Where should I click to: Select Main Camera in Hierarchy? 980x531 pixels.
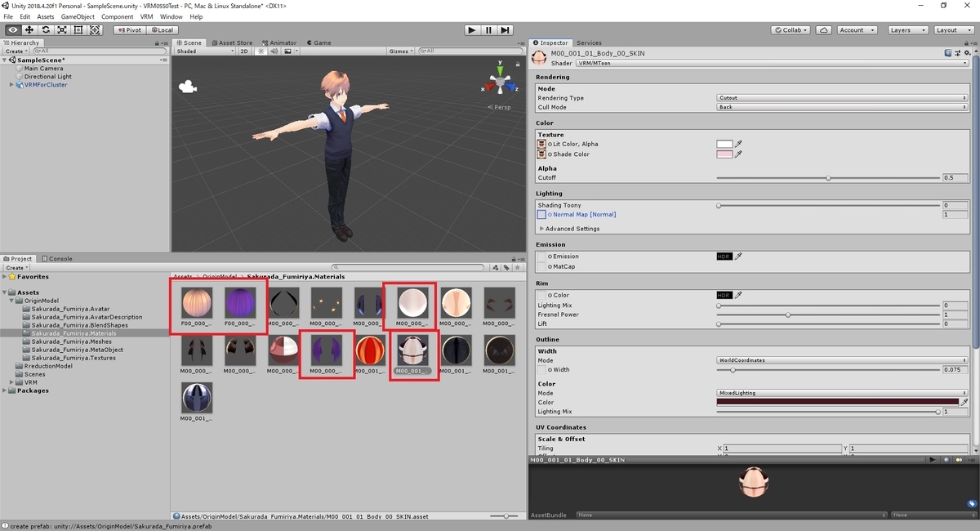pyautogui.click(x=43, y=69)
